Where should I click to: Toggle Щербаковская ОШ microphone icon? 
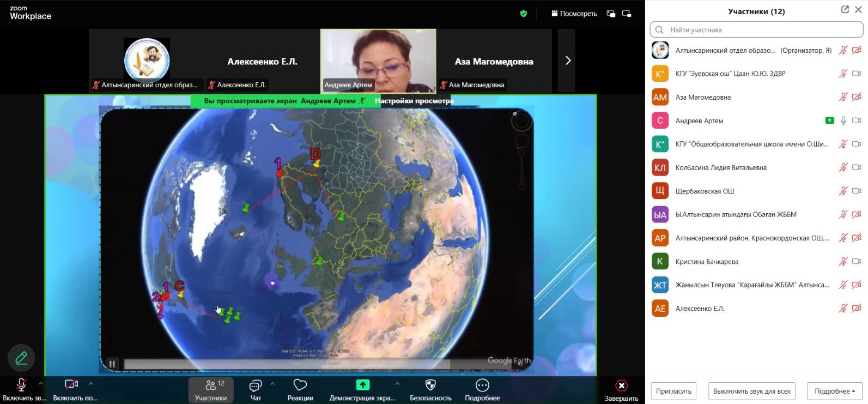tap(843, 191)
